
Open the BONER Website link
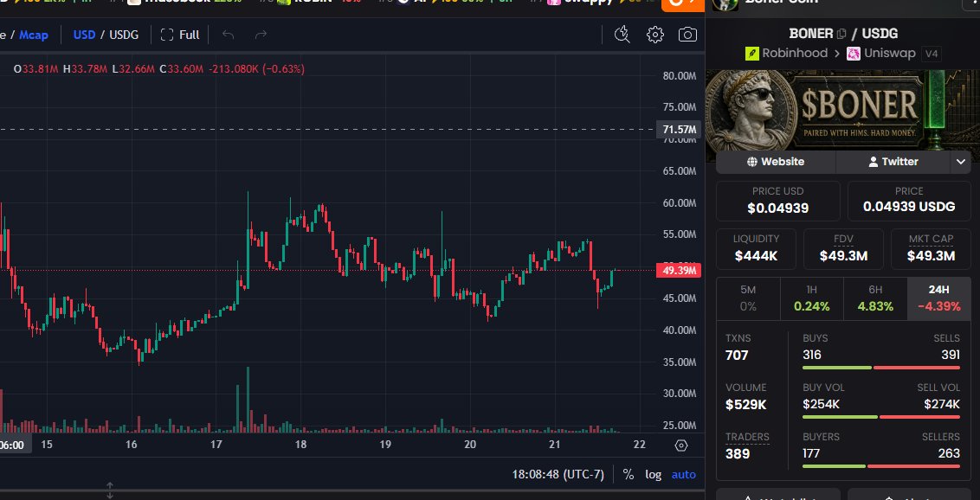tap(776, 162)
